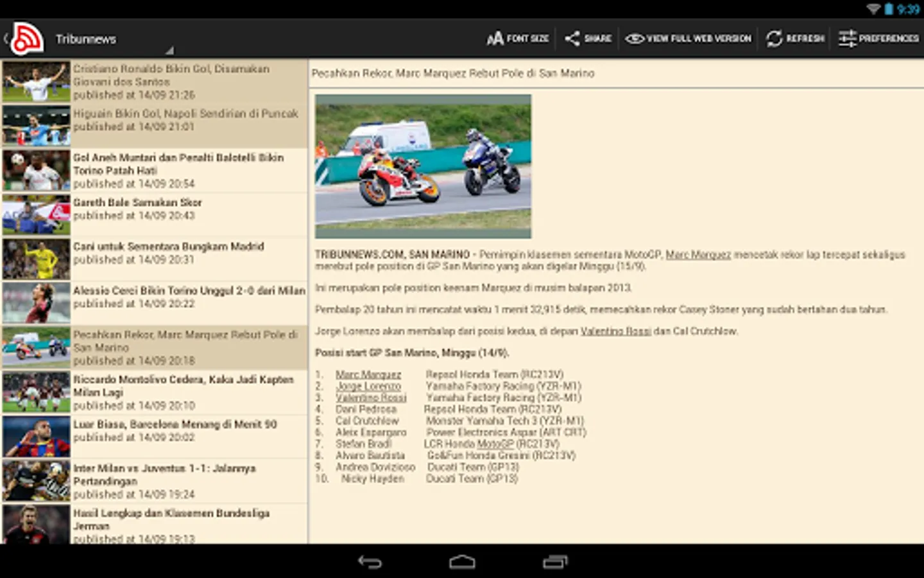924x578 pixels.
Task: Tap the Share button
Action: 588,39
